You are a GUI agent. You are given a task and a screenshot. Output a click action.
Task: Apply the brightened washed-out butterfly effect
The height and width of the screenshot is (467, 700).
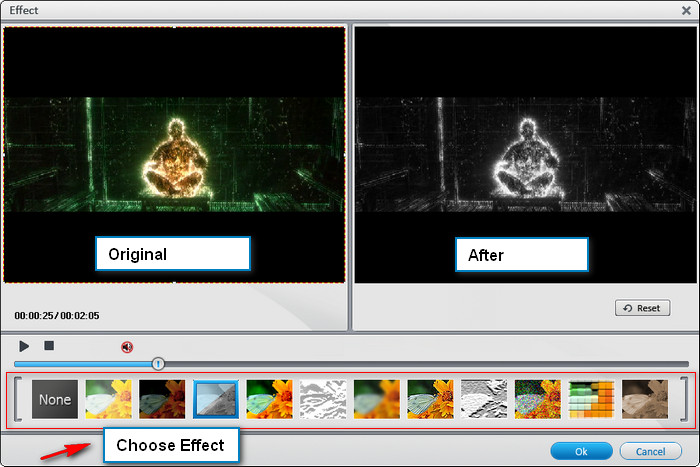pos(108,399)
